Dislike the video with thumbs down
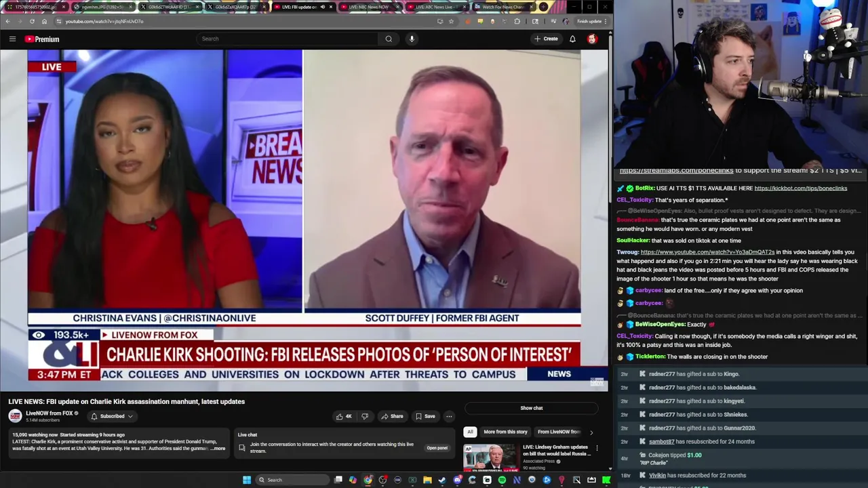868x488 pixels. click(x=365, y=416)
